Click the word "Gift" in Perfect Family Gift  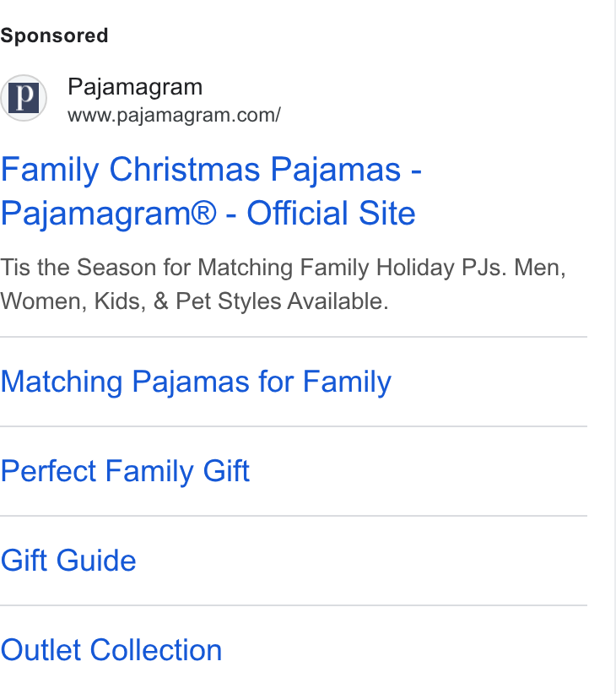(226, 470)
